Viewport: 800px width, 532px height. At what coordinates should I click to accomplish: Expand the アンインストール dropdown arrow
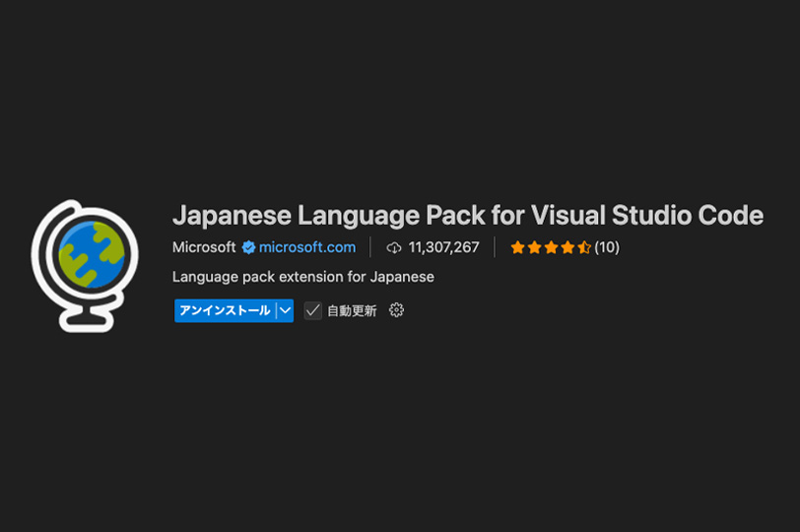(285, 310)
